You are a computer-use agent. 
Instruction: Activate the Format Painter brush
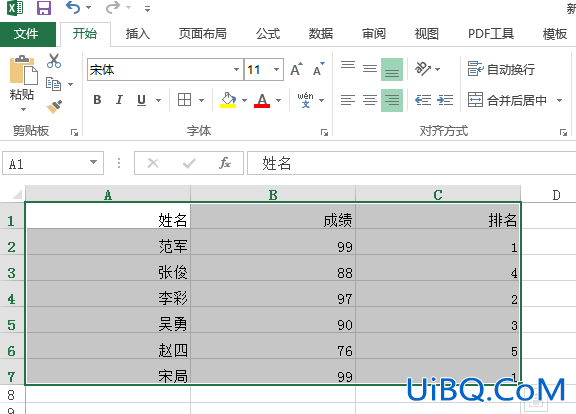coord(54,107)
